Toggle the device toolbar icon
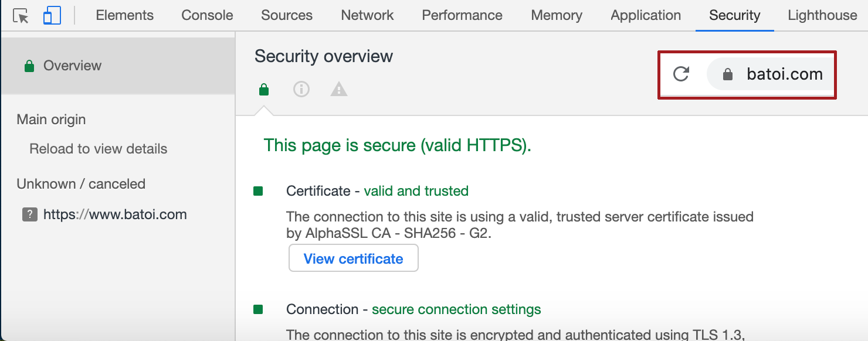 coord(52,16)
